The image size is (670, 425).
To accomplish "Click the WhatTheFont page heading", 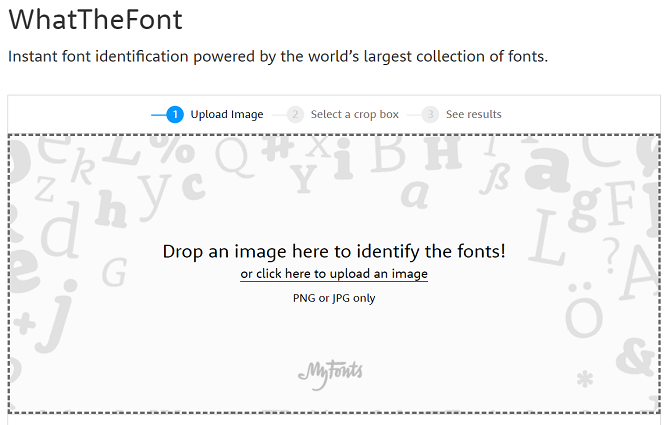I will point(95,19).
